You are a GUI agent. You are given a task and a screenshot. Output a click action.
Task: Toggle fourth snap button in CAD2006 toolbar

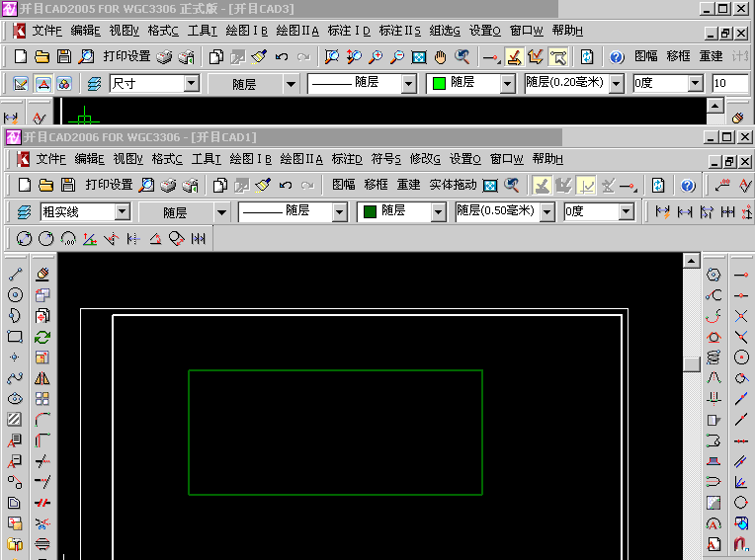click(608, 186)
